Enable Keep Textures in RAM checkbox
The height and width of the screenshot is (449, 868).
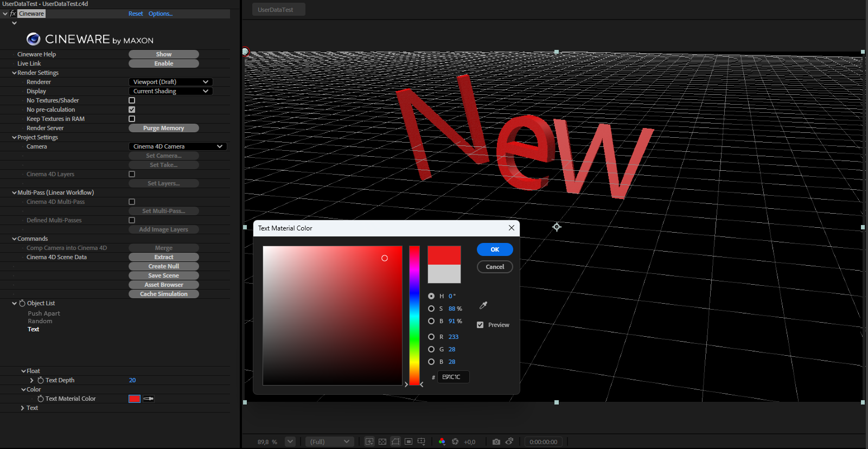[132, 119]
